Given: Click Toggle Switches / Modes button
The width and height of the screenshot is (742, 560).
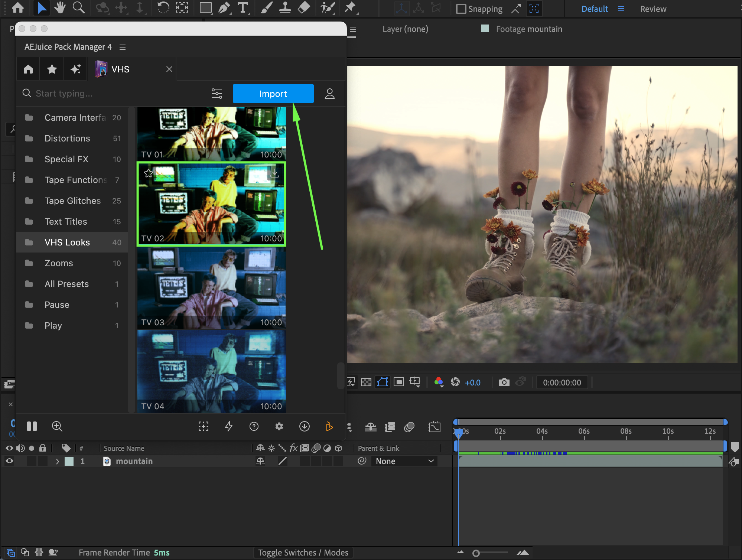Looking at the screenshot, I should [x=303, y=553].
